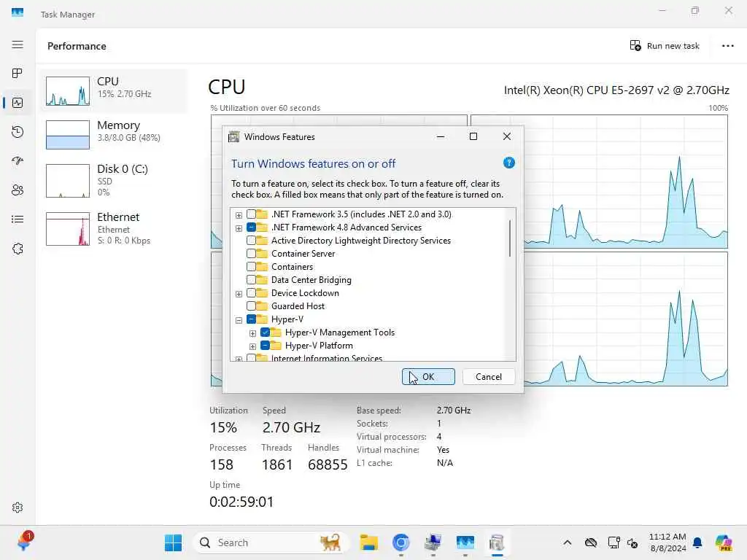Open clock and date 11:12 AM
Screen dimensions: 747x560
[x=668, y=542]
